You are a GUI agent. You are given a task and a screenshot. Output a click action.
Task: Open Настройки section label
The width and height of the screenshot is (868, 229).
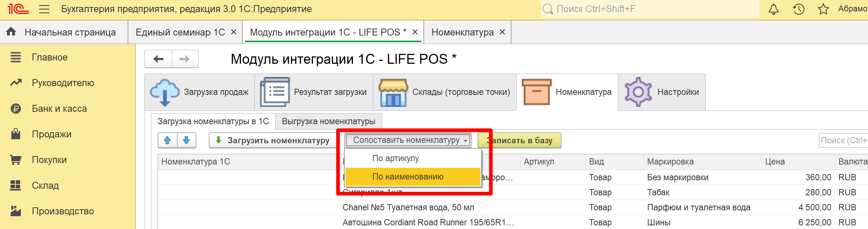coord(678,92)
